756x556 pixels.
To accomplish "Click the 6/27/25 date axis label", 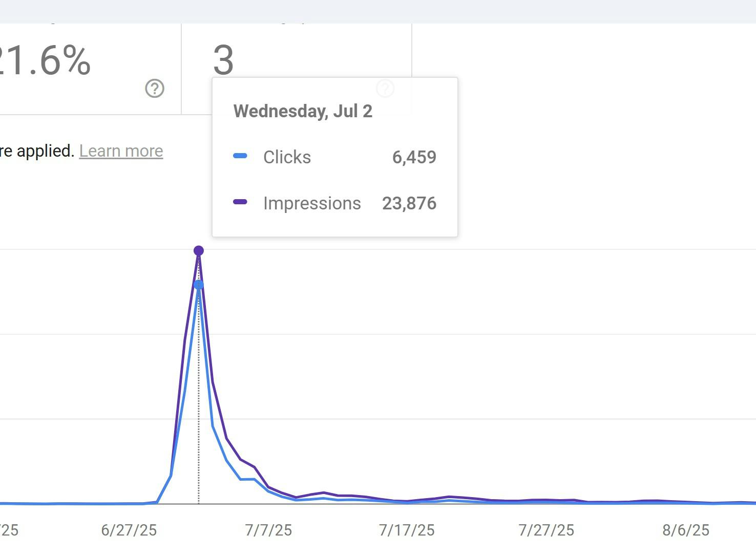I will (129, 530).
